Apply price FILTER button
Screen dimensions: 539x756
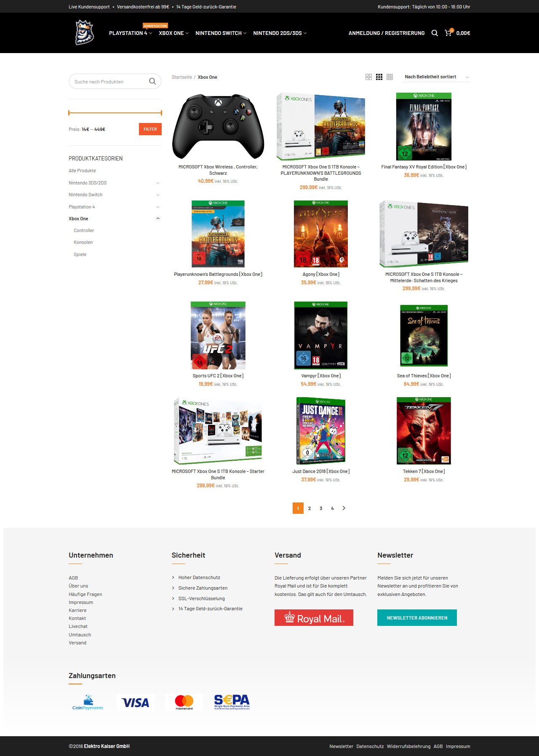(150, 129)
